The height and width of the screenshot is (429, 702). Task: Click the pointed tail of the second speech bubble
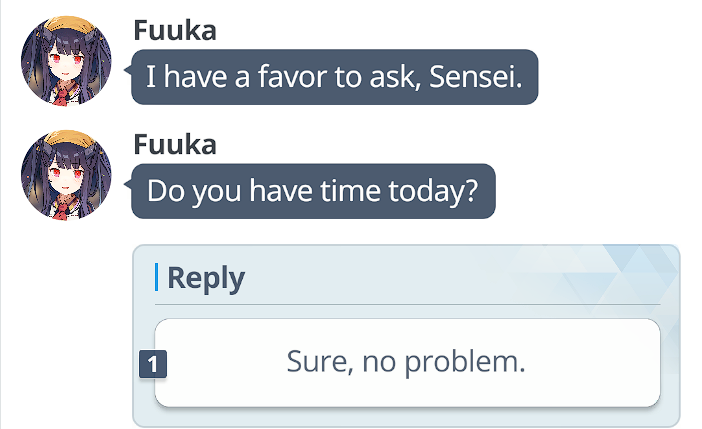point(127,184)
